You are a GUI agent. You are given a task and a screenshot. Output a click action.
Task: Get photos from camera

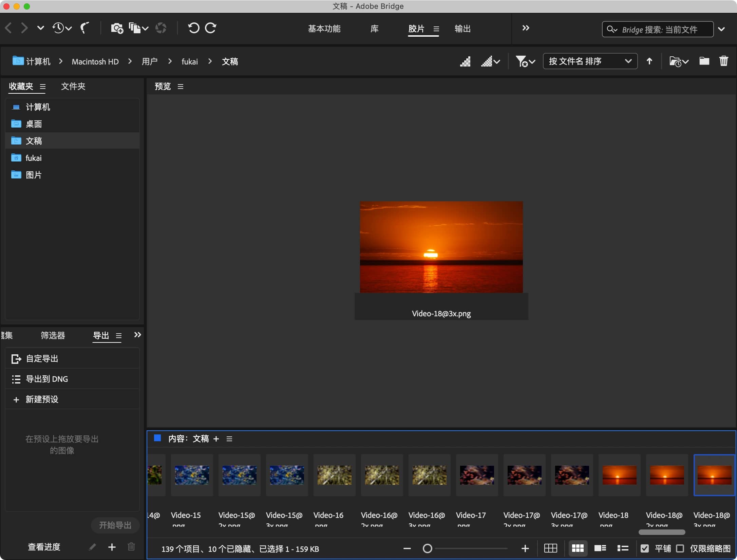coord(117,28)
